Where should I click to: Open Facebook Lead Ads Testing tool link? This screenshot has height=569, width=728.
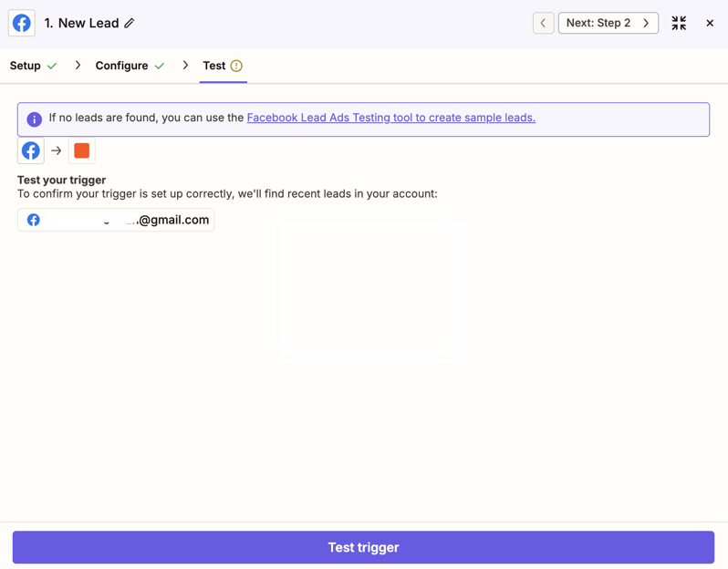(391, 118)
